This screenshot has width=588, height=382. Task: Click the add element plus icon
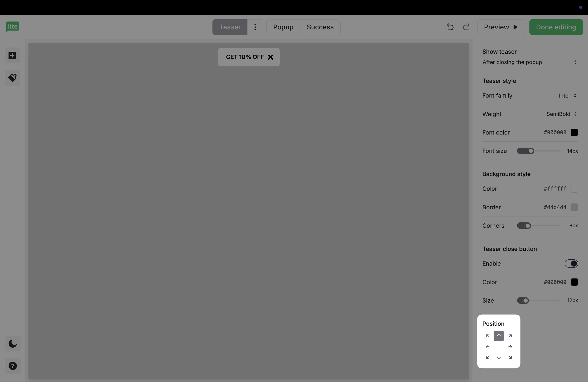[x=12, y=56]
